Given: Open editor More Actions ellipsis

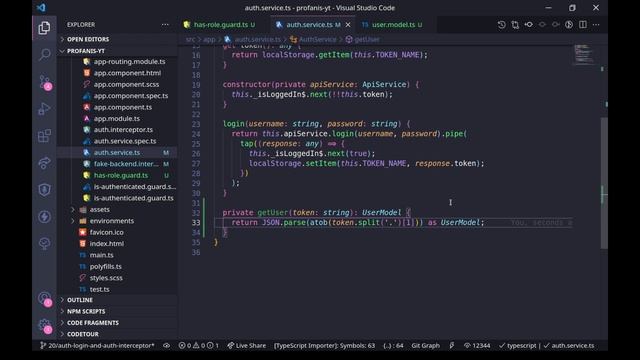Looking at the screenshot, I should click(596, 25).
